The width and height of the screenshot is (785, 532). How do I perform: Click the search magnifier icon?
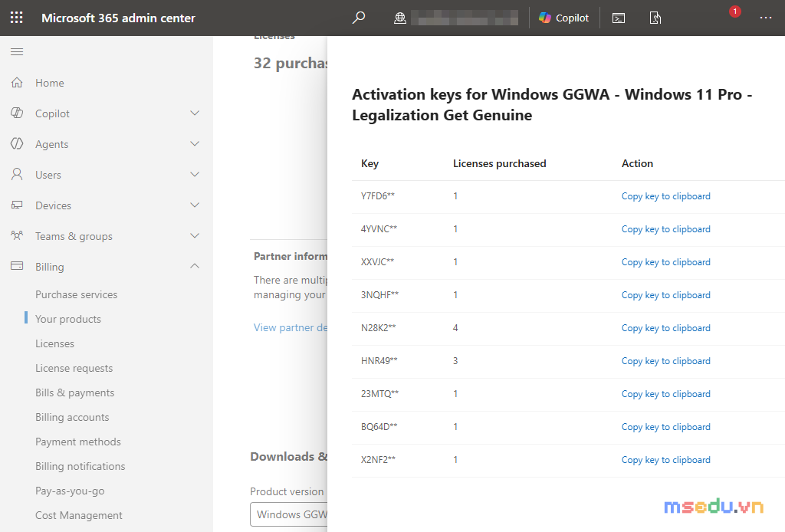(x=359, y=18)
